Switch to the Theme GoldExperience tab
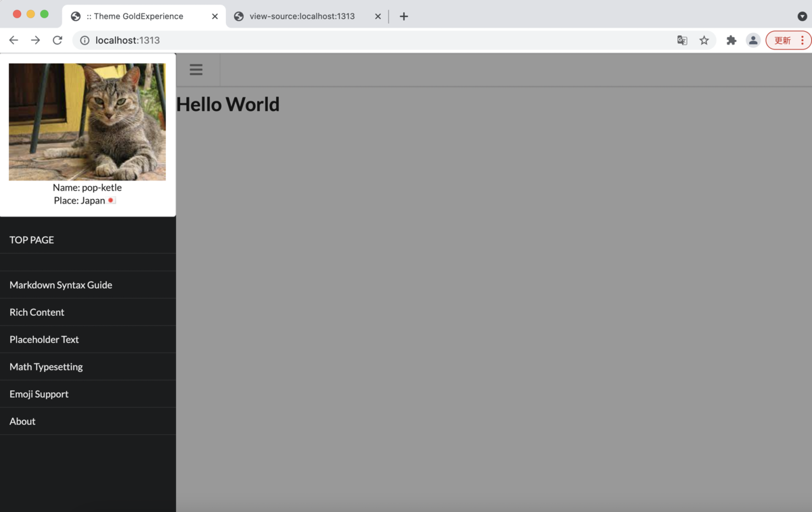 click(x=144, y=16)
